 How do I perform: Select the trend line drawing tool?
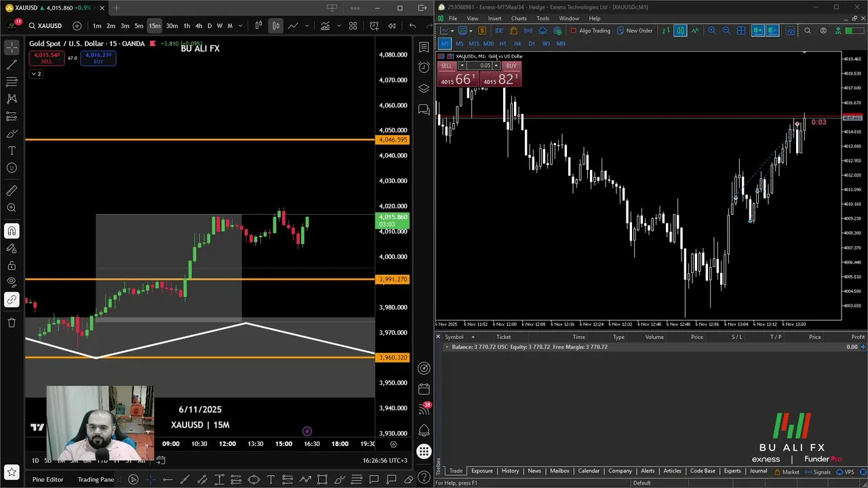point(12,65)
